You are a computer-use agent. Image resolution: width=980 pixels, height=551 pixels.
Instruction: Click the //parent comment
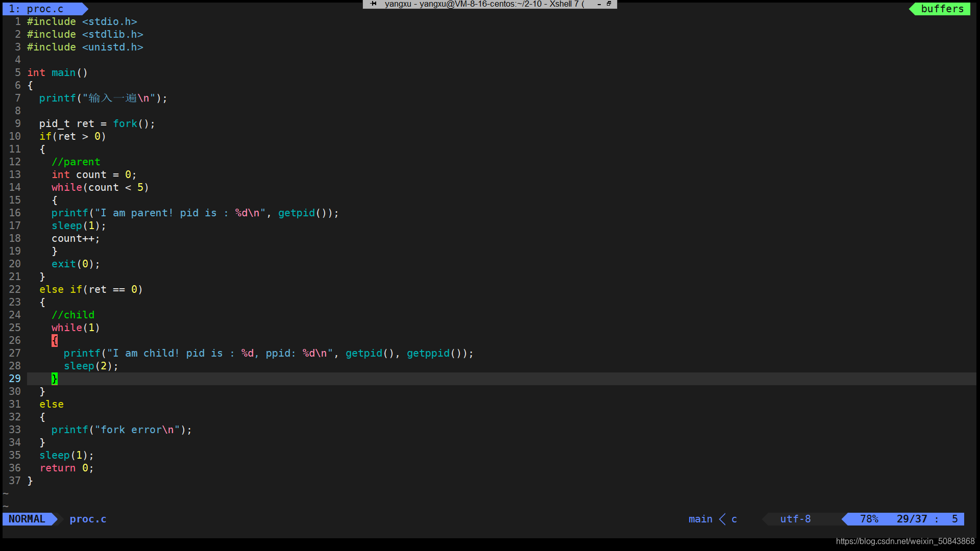(76, 162)
